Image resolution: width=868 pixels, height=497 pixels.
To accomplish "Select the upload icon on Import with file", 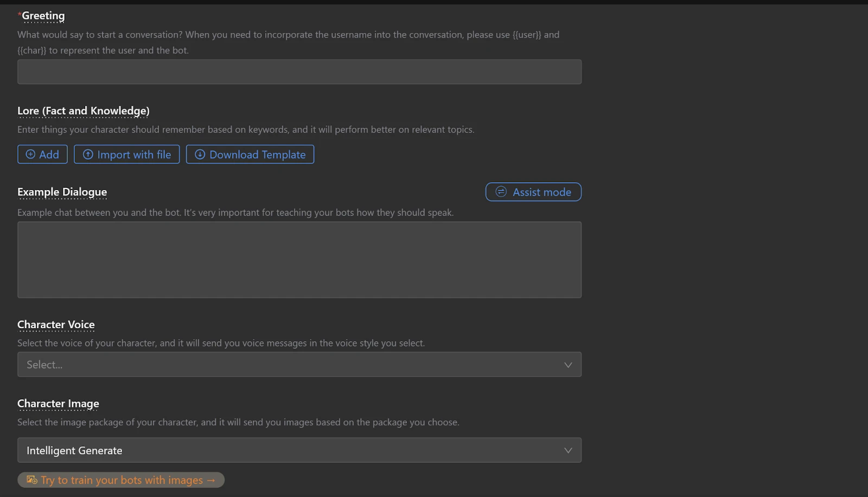I will (88, 154).
